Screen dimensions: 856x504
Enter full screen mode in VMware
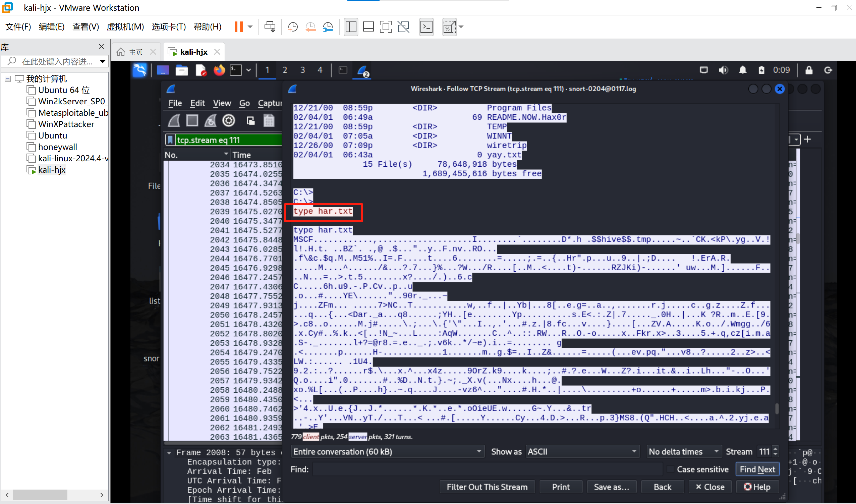coord(386,27)
